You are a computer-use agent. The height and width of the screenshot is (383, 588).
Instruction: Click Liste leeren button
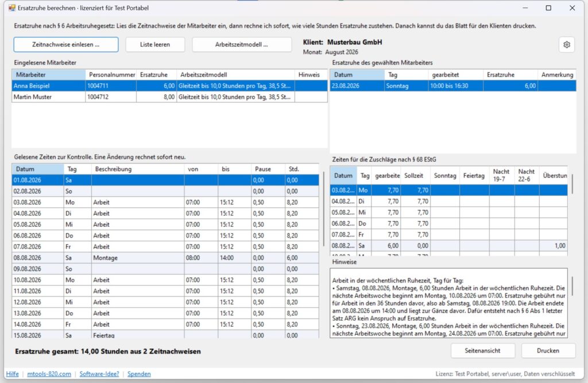pyautogui.click(x=155, y=45)
